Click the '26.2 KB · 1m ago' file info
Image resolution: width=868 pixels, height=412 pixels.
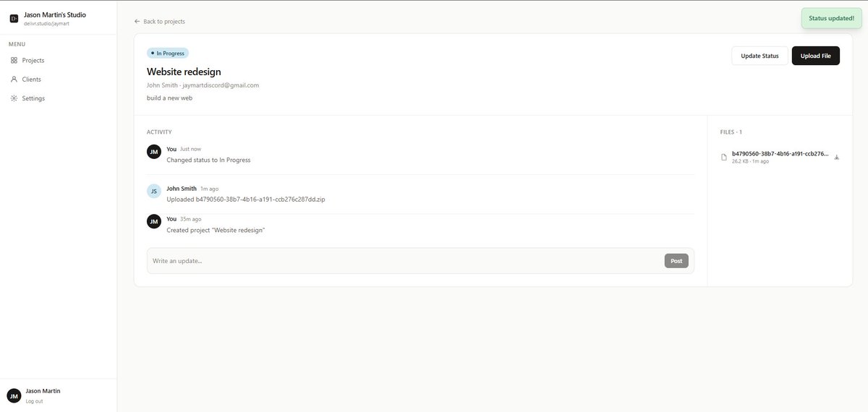751,161
